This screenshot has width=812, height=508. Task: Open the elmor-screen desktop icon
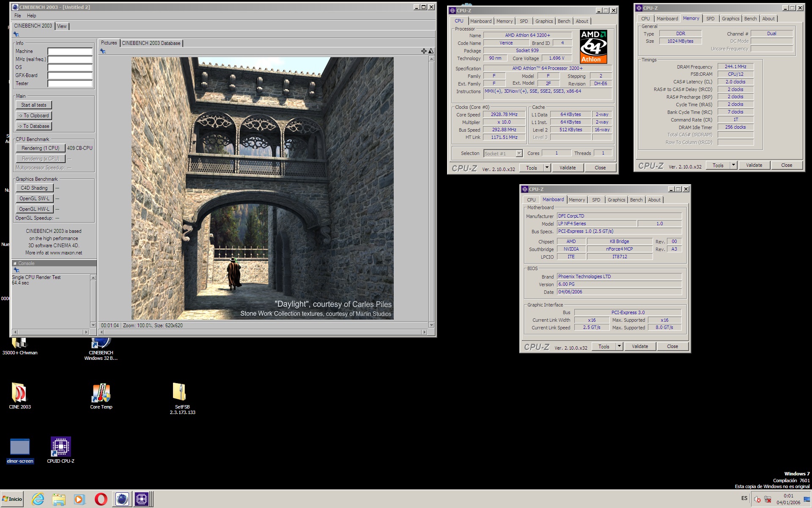click(x=20, y=450)
